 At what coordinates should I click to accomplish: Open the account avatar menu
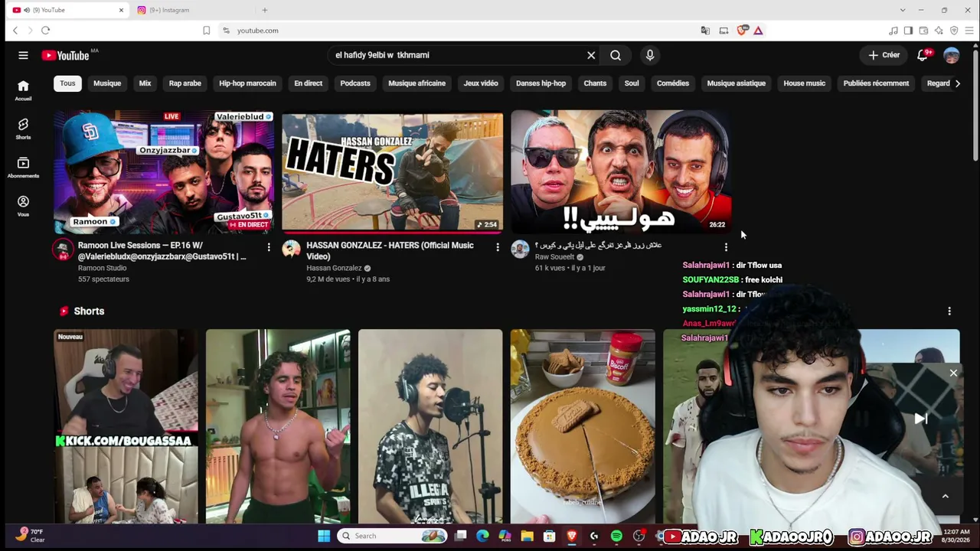pos(952,55)
